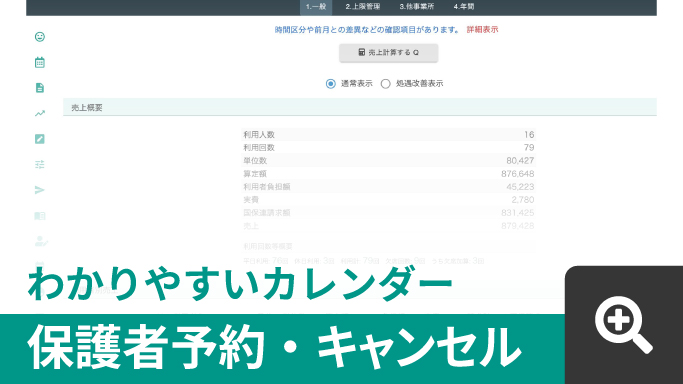Click the 詳細表示 link
The height and width of the screenshot is (384, 683).
point(482,30)
